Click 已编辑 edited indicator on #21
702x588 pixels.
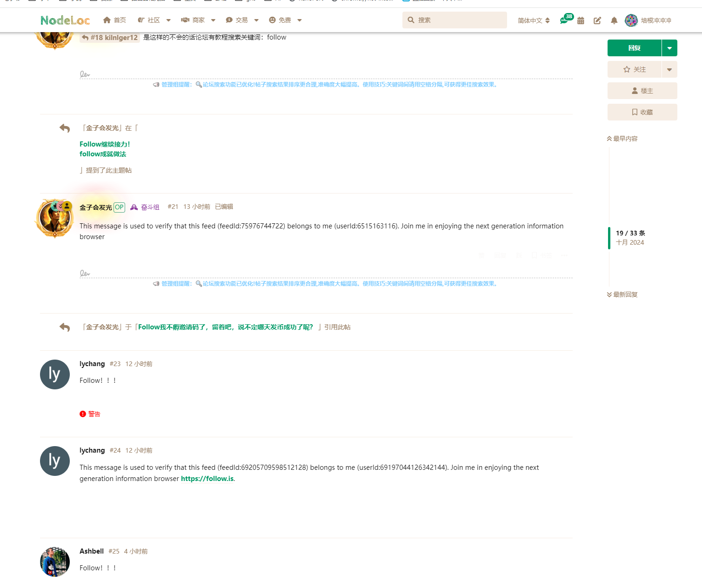[224, 207]
